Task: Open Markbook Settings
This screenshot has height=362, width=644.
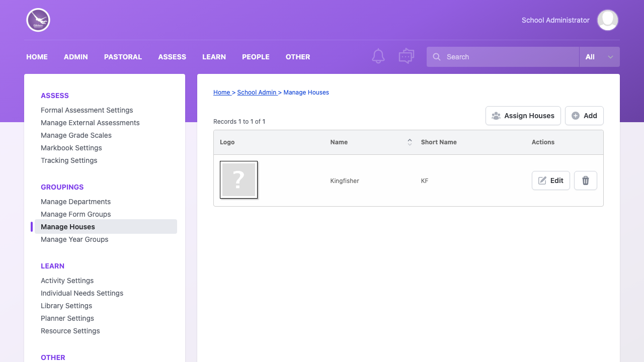Action: (71, 148)
